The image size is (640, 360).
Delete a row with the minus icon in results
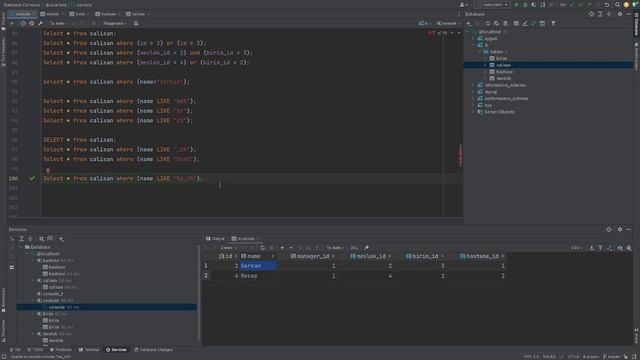click(x=291, y=248)
